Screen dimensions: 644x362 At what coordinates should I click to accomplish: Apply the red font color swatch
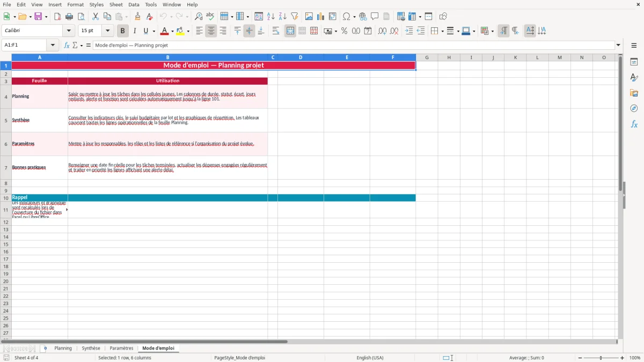pyautogui.click(x=164, y=31)
